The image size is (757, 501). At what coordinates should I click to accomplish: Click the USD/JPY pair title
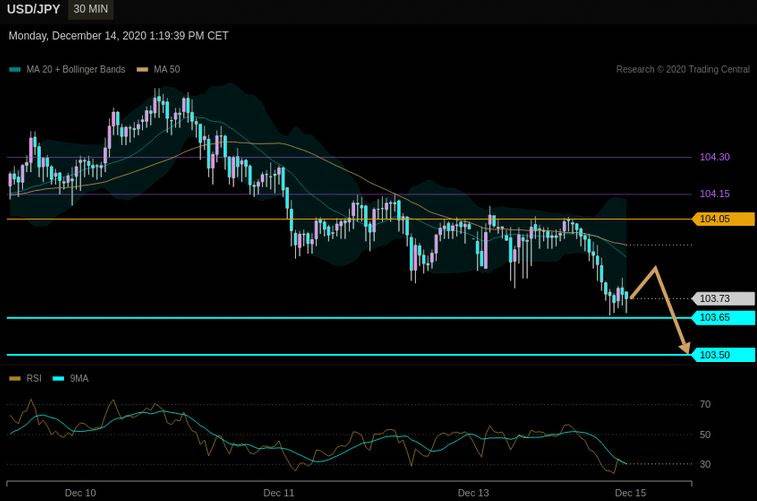pos(33,9)
